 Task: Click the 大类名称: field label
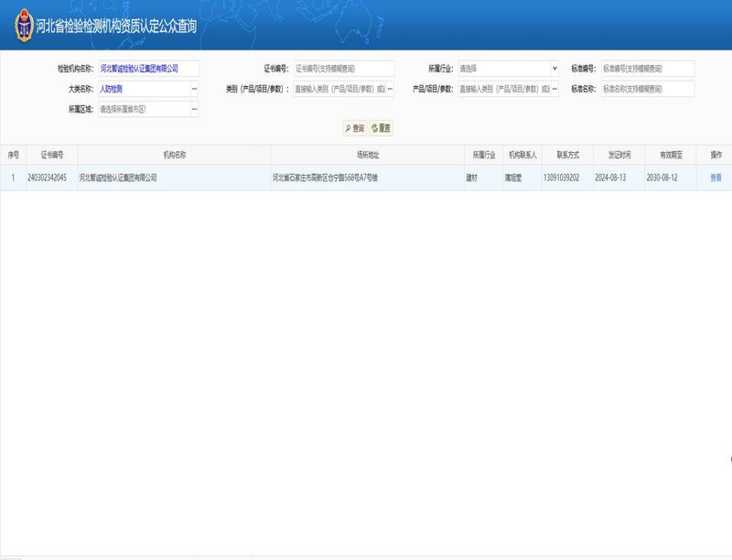point(81,89)
